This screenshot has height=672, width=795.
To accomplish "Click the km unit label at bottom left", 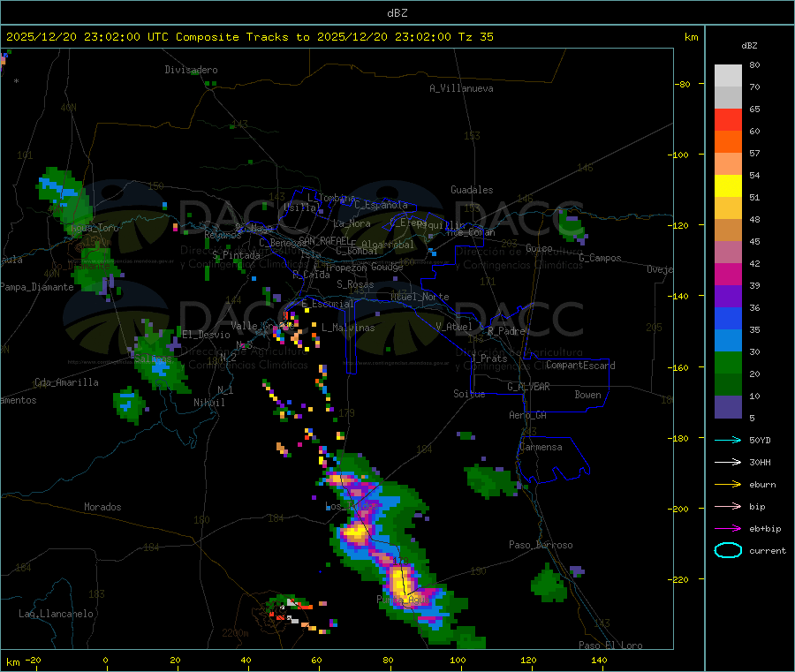I will (12, 662).
